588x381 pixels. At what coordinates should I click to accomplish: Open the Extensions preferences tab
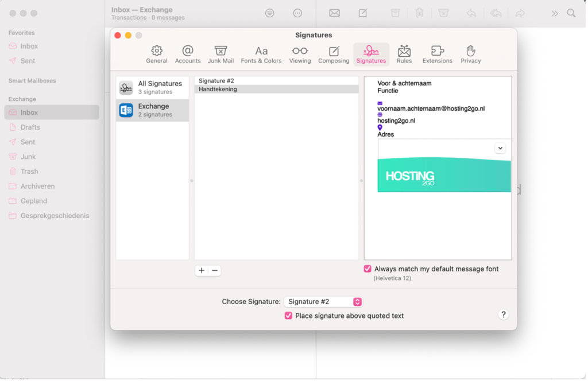click(x=437, y=55)
